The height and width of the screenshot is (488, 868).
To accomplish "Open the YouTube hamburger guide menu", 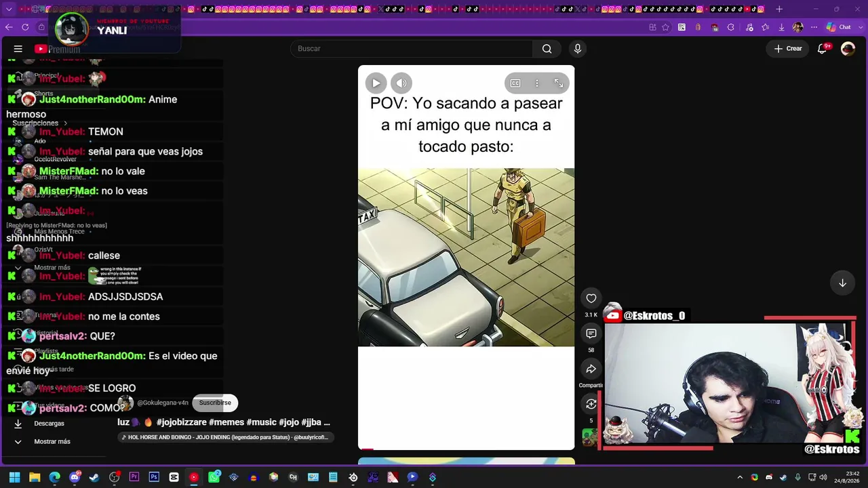I will [18, 49].
